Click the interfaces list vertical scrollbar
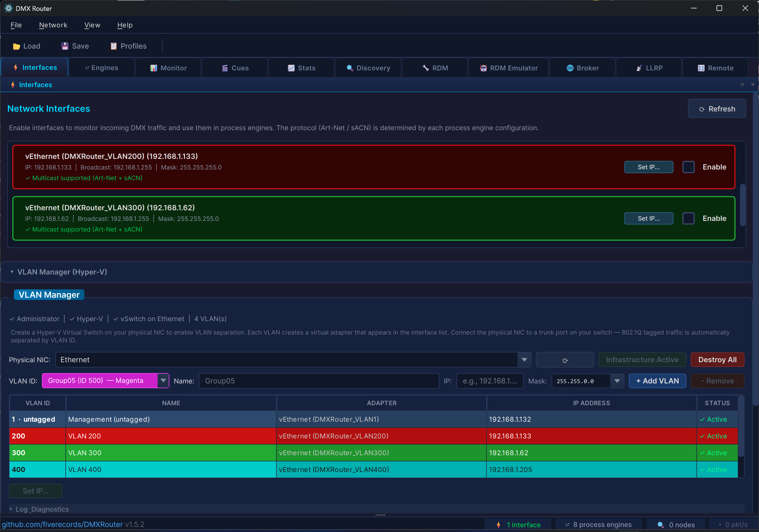The width and height of the screenshot is (759, 532). (743, 205)
